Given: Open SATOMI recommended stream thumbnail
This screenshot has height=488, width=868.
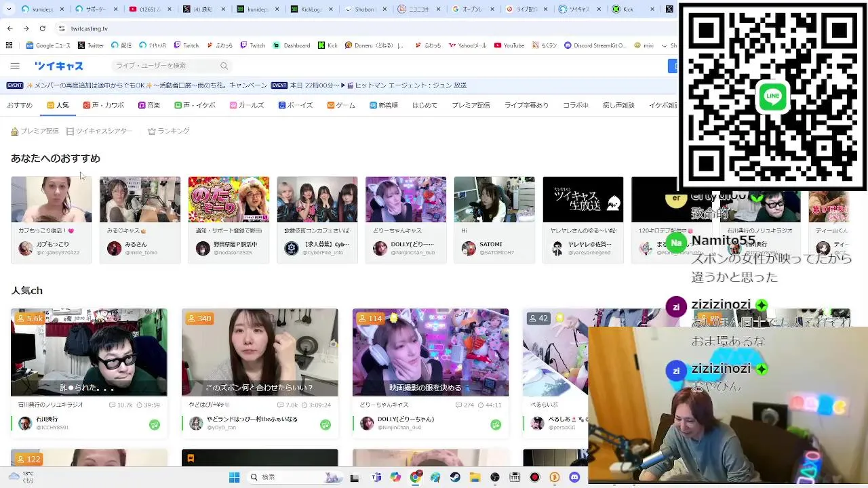Looking at the screenshot, I should [494, 199].
